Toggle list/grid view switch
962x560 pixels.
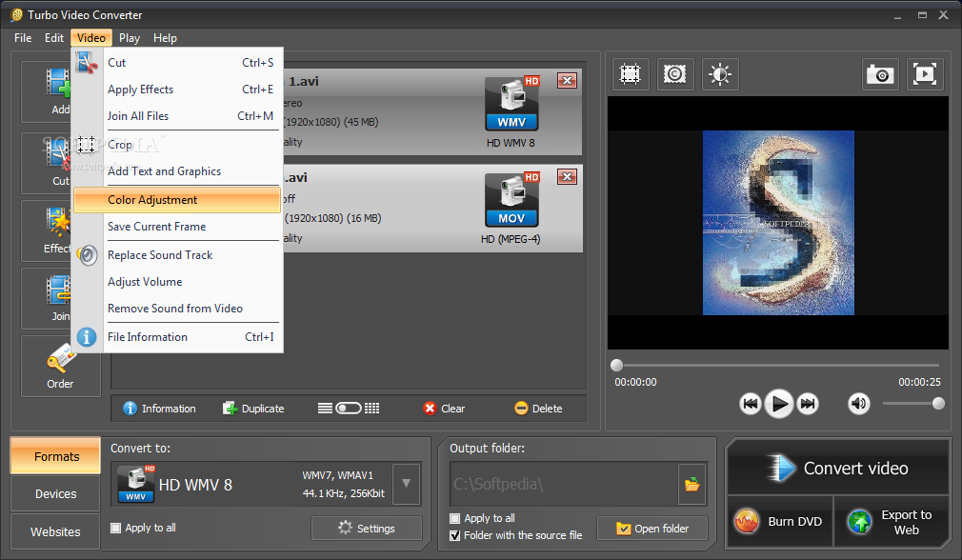(349, 409)
